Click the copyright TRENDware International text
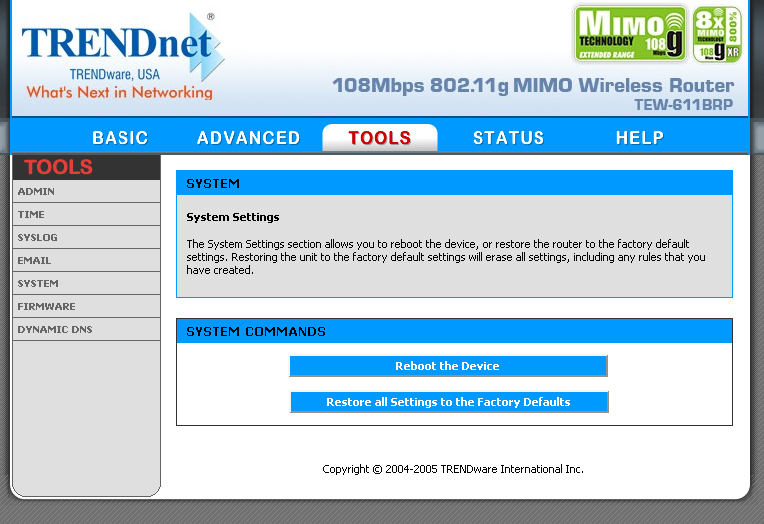 click(453, 469)
